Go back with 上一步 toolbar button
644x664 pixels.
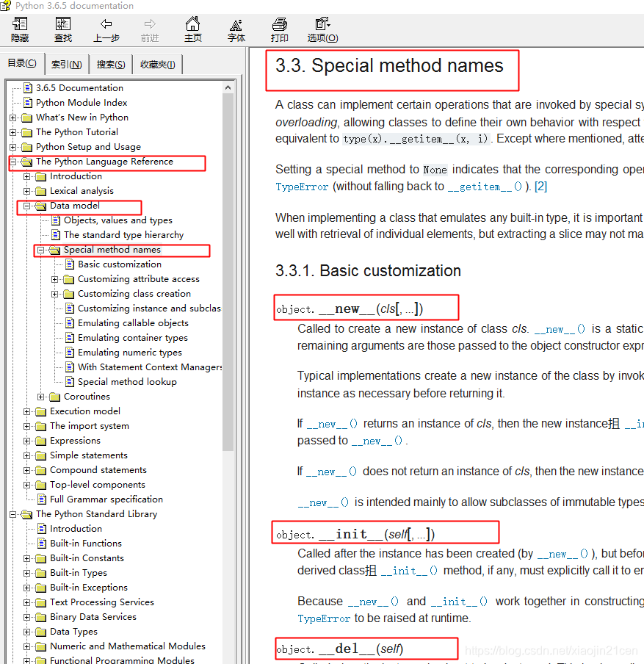[106, 29]
